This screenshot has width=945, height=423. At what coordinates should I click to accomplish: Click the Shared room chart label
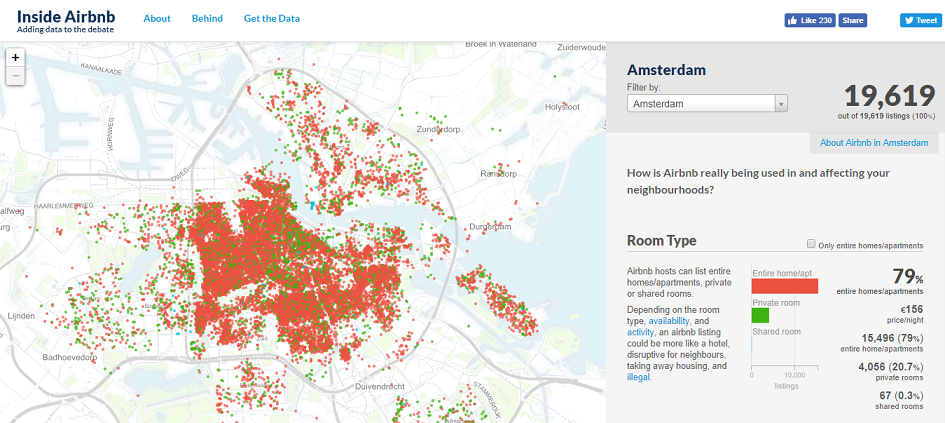[x=776, y=332]
